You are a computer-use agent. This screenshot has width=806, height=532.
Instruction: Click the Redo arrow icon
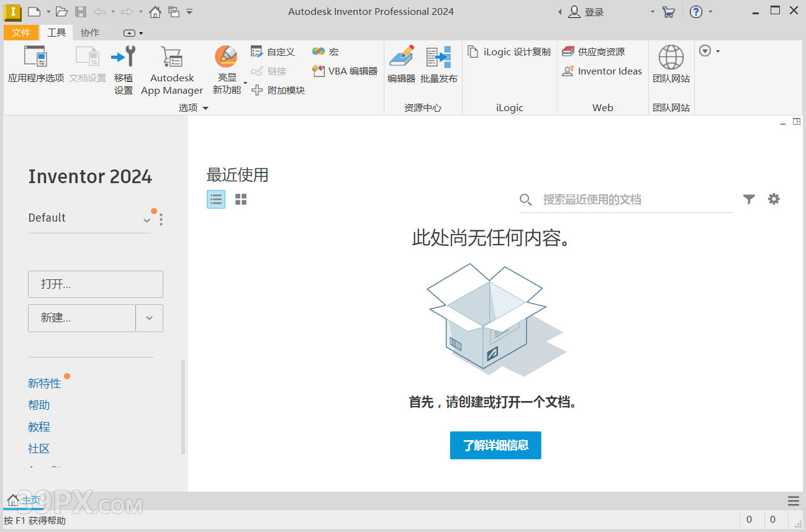[x=127, y=11]
